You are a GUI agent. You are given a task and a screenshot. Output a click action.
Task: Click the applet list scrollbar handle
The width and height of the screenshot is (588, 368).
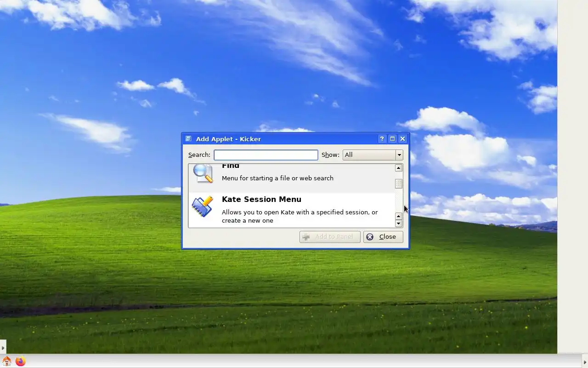399,184
